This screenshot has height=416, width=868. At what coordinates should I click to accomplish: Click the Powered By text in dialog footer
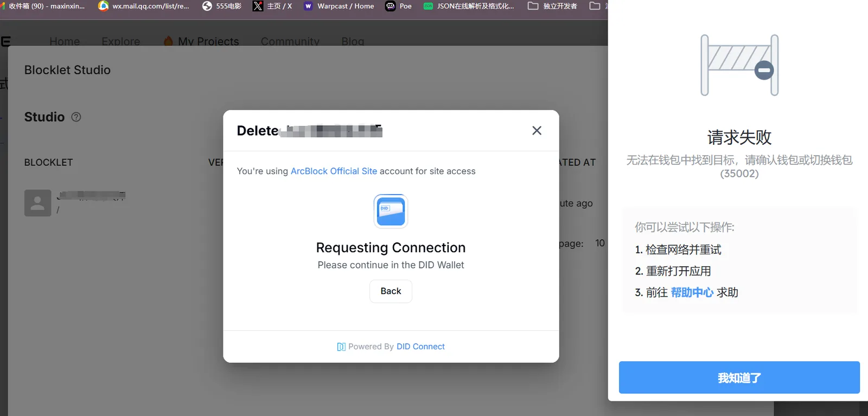[371, 347]
